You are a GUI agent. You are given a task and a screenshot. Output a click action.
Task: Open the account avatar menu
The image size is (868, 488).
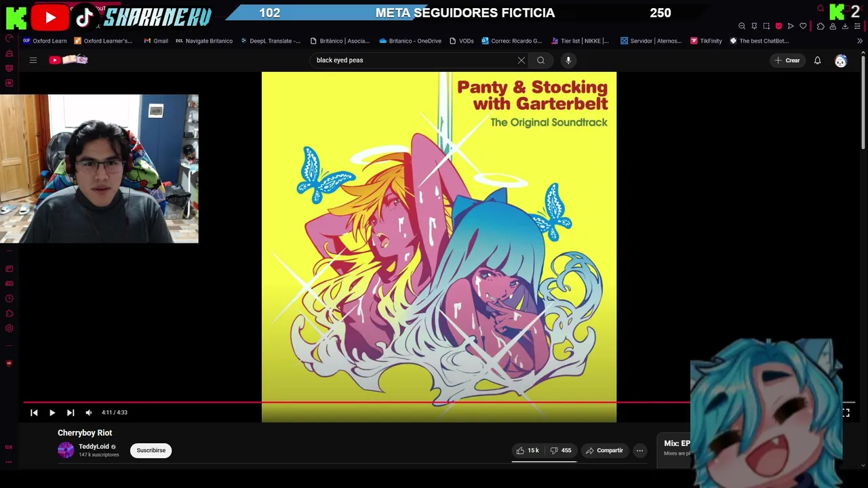pos(841,60)
